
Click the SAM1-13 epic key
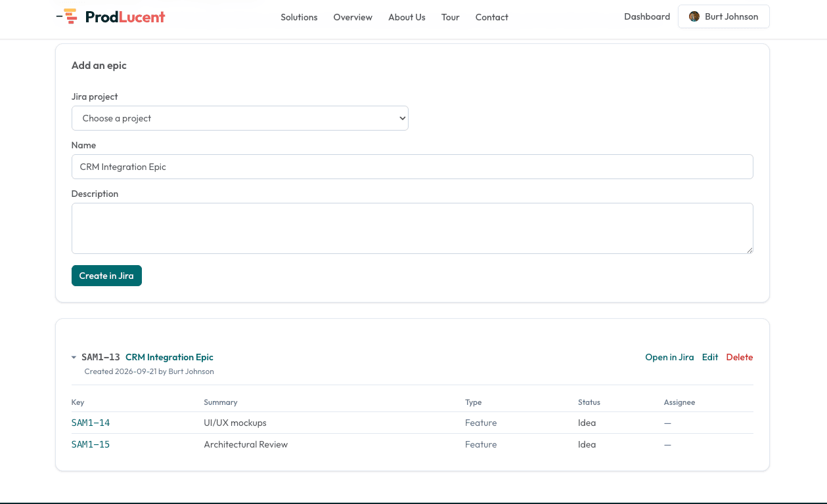point(101,357)
